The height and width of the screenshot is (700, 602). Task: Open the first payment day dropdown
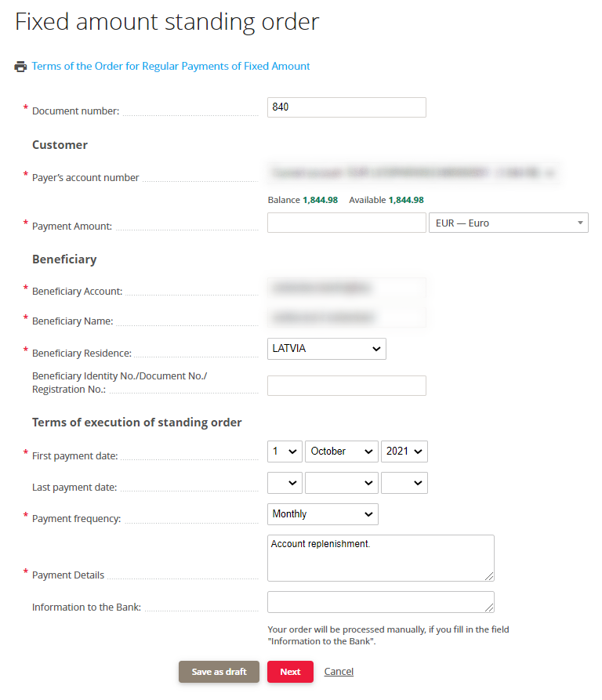[x=285, y=452]
